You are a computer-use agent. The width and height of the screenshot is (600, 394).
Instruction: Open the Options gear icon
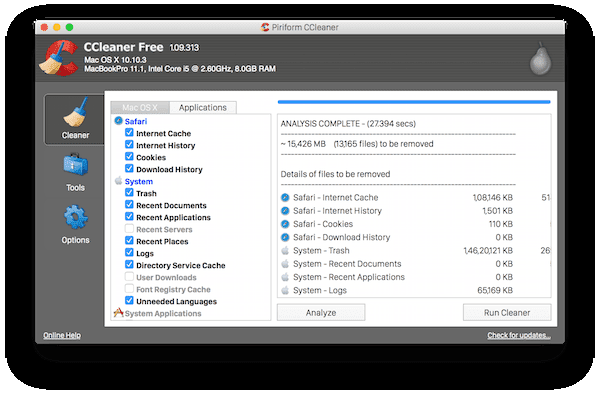click(76, 217)
